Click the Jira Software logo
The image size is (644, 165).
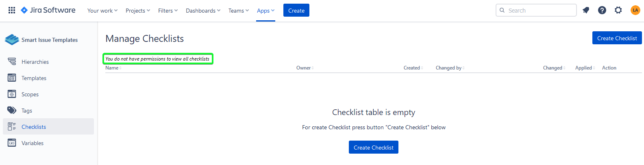coord(48,10)
